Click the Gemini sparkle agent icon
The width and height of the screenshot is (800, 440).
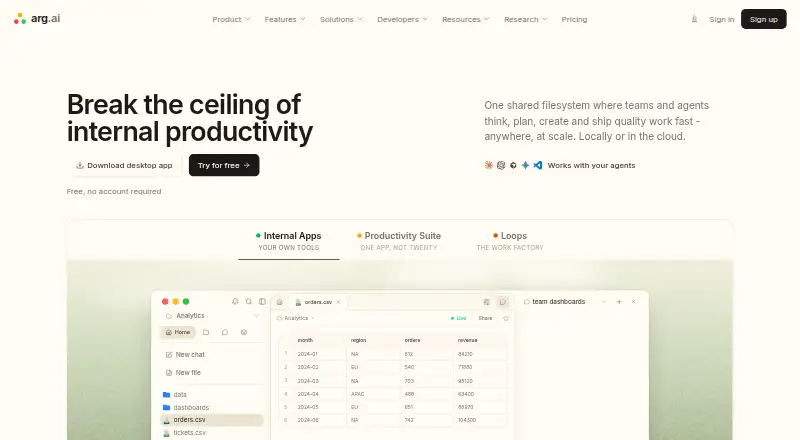coord(526,165)
